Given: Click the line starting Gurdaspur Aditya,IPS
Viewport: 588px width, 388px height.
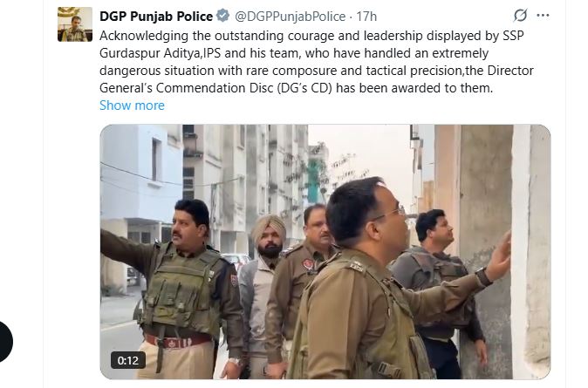Looking at the screenshot, I should coord(294,53).
